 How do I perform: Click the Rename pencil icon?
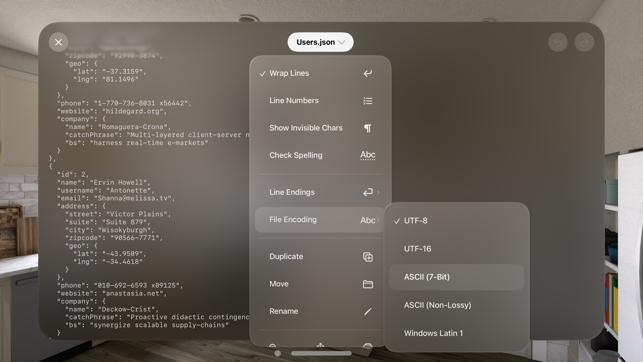(368, 312)
